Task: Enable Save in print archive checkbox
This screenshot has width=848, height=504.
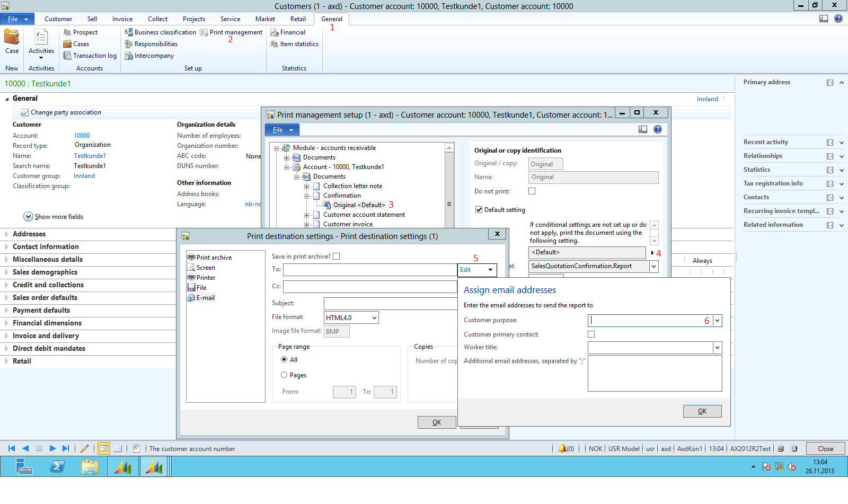Action: [x=337, y=257]
